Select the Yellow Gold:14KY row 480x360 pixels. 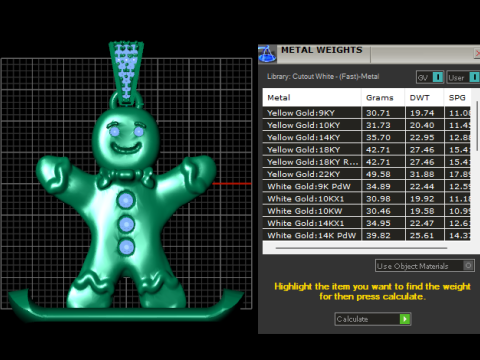367,137
